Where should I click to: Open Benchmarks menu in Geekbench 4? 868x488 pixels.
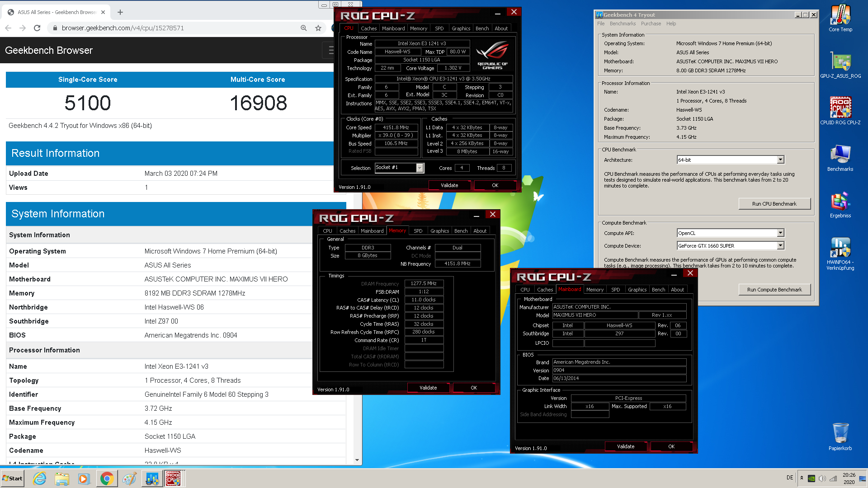[623, 23]
